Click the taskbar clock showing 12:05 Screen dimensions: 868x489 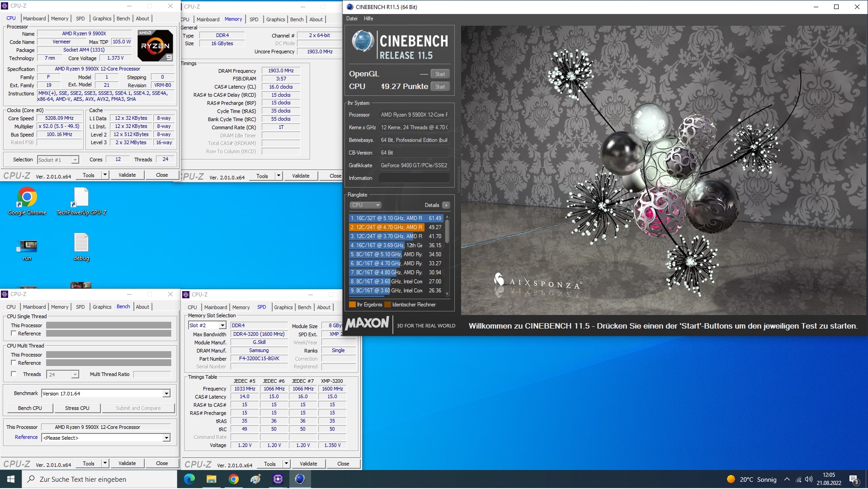[x=829, y=480]
